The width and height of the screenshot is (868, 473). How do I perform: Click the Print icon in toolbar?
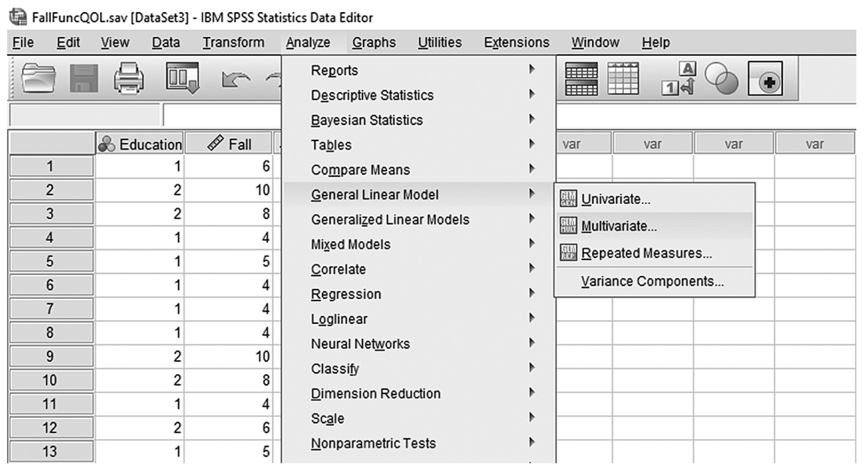pyautogui.click(x=129, y=79)
